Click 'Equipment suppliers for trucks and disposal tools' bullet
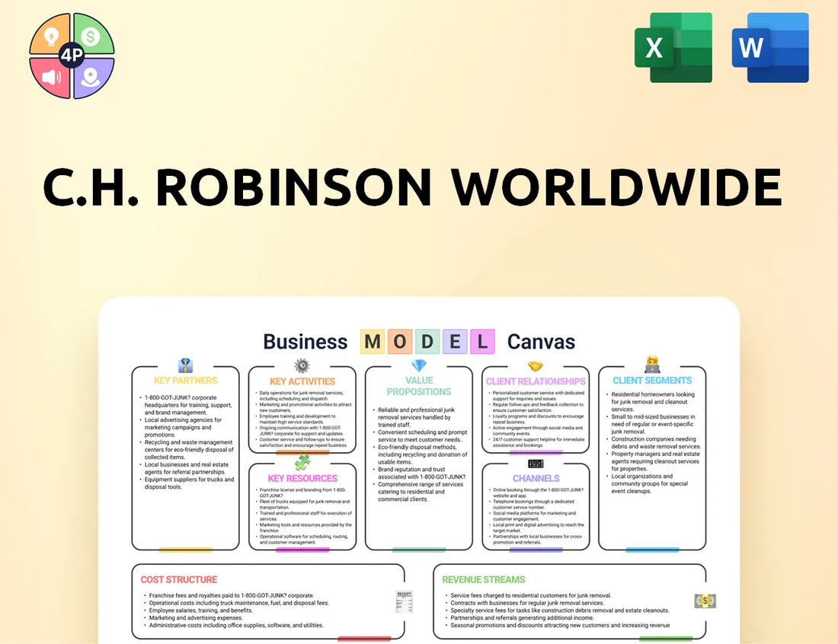The height and width of the screenshot is (644, 838). 187,483
